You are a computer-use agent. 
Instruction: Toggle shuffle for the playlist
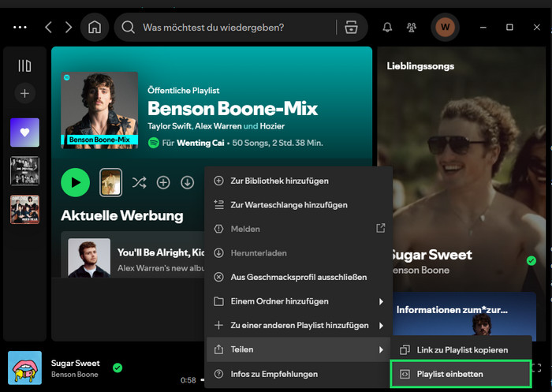[139, 182]
